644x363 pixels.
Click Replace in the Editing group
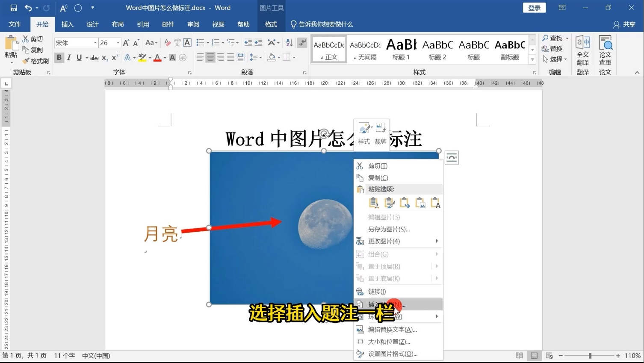tap(552, 49)
